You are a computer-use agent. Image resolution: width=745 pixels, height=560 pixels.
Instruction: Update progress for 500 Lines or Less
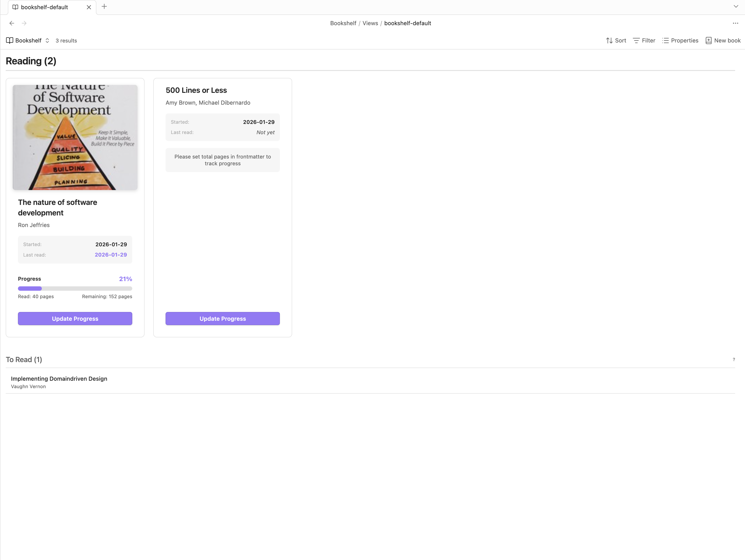222,319
